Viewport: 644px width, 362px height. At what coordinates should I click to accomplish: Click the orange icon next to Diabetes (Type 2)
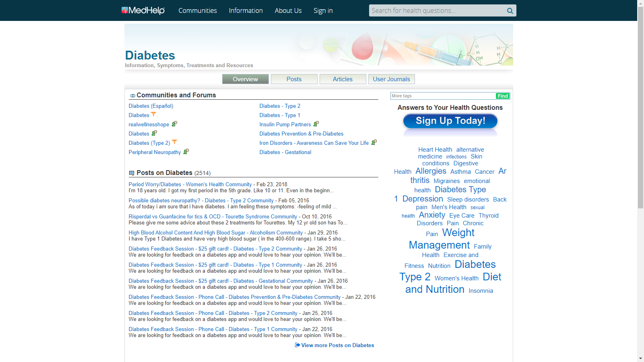point(174,142)
